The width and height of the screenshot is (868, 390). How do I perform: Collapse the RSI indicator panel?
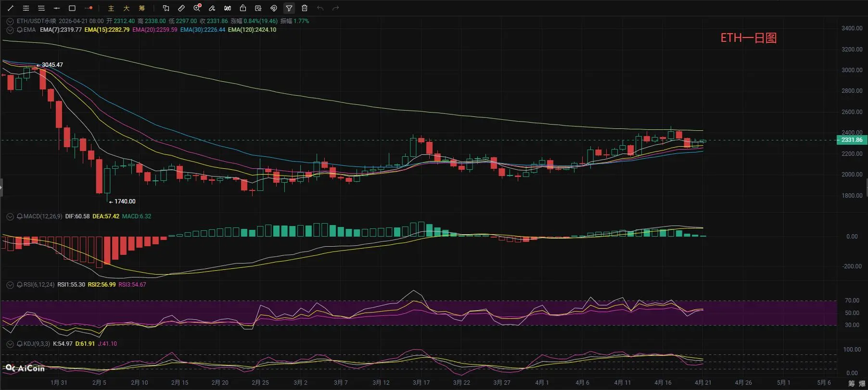click(10, 285)
